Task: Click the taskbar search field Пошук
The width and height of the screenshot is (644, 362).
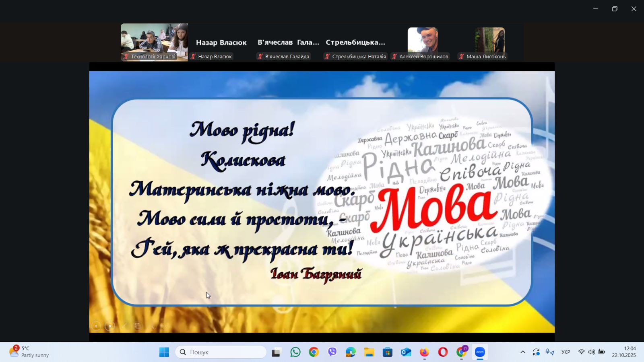Action: click(x=221, y=352)
